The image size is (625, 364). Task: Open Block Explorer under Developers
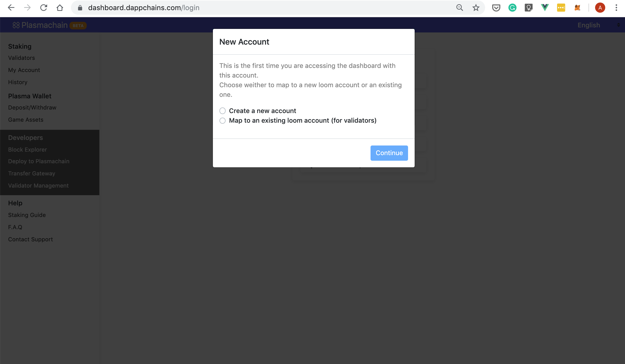click(27, 150)
